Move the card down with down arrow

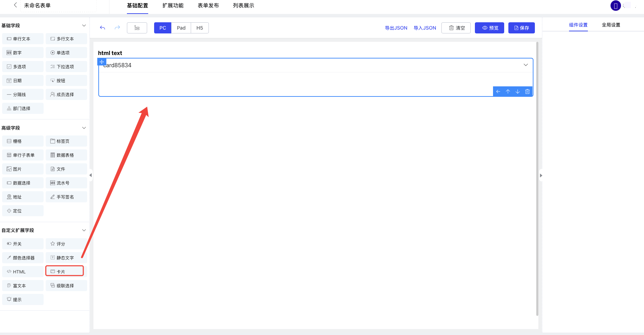(517, 92)
